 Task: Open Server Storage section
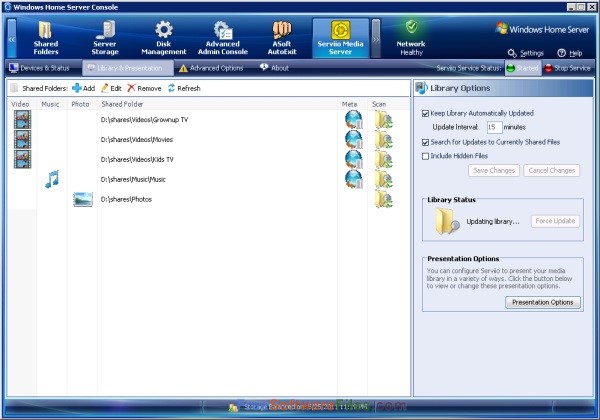pos(105,38)
